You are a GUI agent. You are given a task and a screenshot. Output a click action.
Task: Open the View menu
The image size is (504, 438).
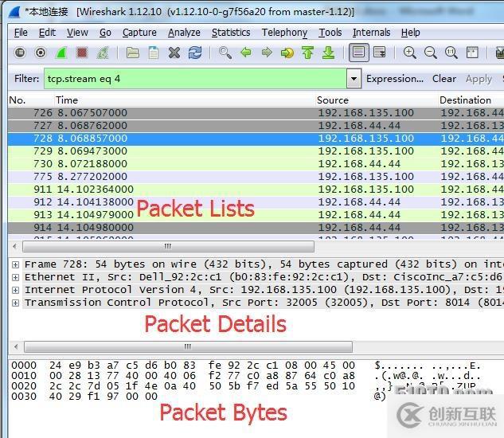[77, 33]
